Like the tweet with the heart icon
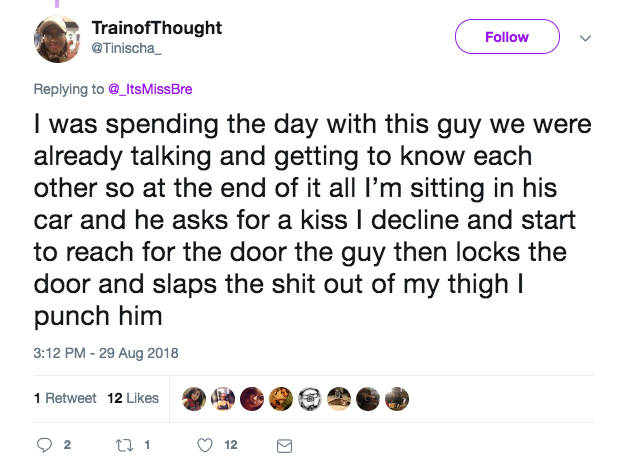Screen dimensions: 629x475 click(205, 445)
